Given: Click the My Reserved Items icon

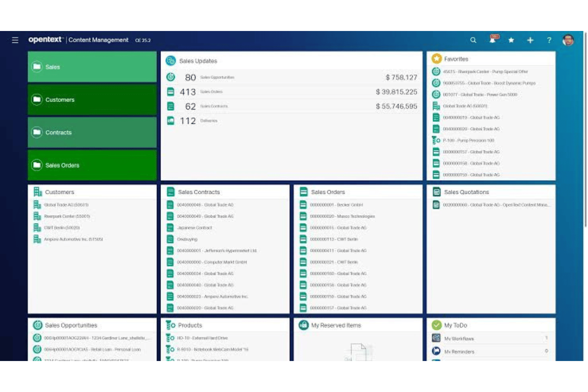Looking at the screenshot, I should [304, 325].
